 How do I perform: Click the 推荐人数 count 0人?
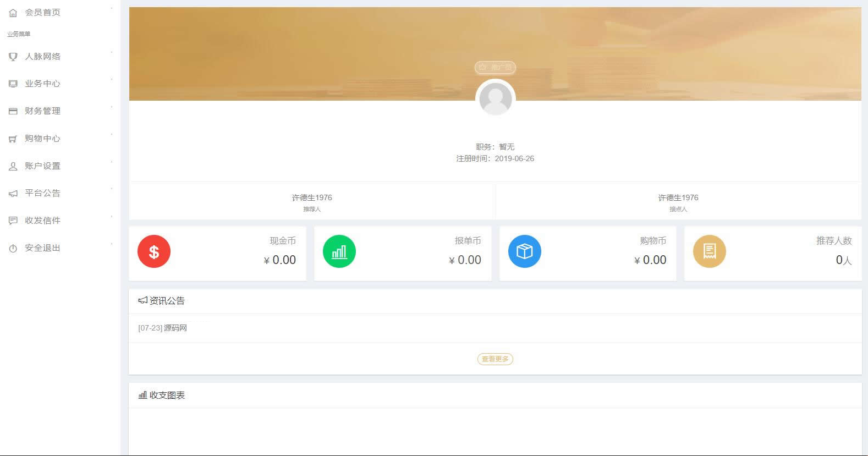pos(844,260)
